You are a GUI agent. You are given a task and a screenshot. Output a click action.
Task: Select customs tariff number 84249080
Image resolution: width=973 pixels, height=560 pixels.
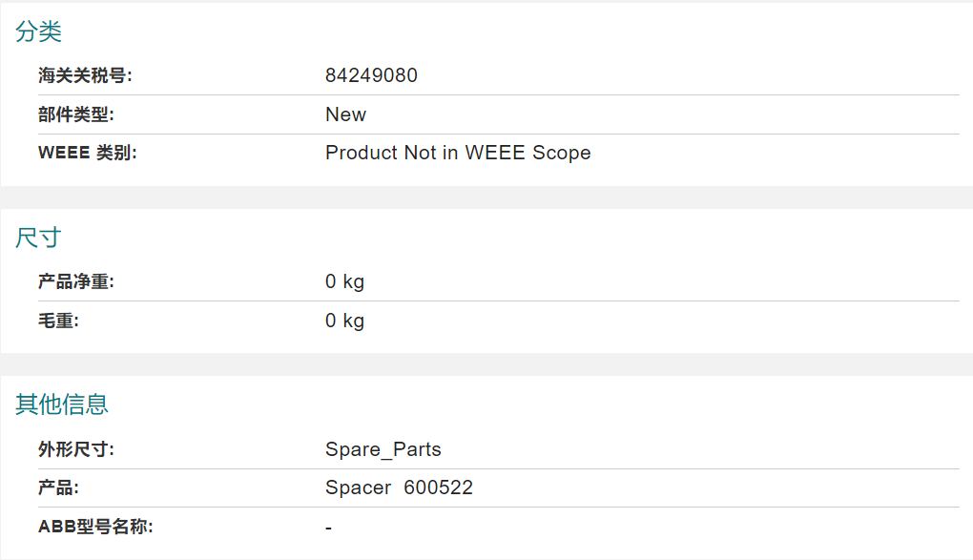click(371, 75)
